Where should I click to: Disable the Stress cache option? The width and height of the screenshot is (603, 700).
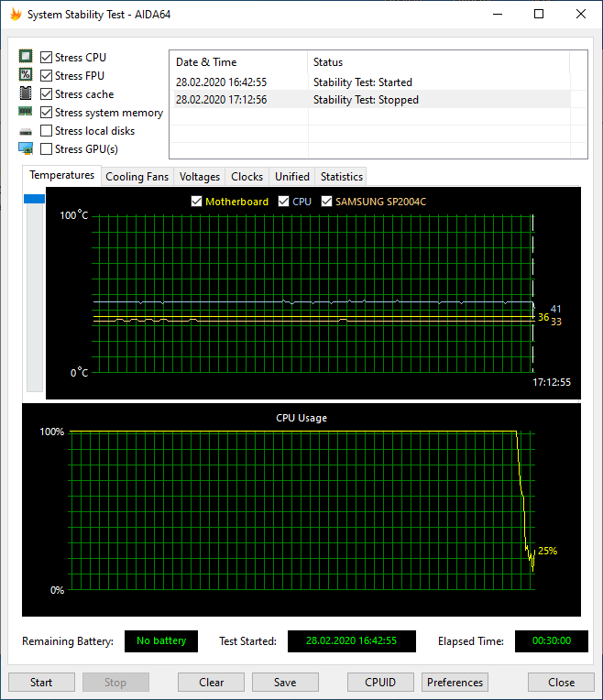(46, 93)
